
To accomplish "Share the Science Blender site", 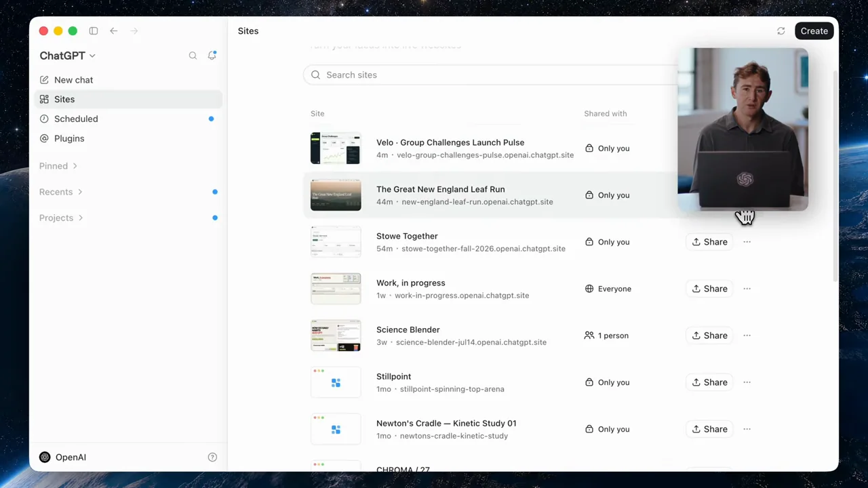I will [709, 335].
